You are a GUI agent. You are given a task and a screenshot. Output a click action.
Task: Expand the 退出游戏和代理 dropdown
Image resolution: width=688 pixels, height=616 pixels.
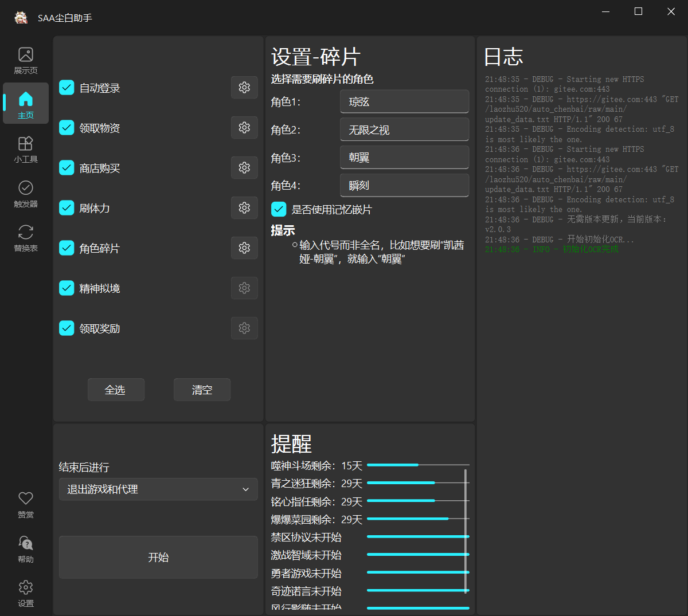[x=158, y=489]
